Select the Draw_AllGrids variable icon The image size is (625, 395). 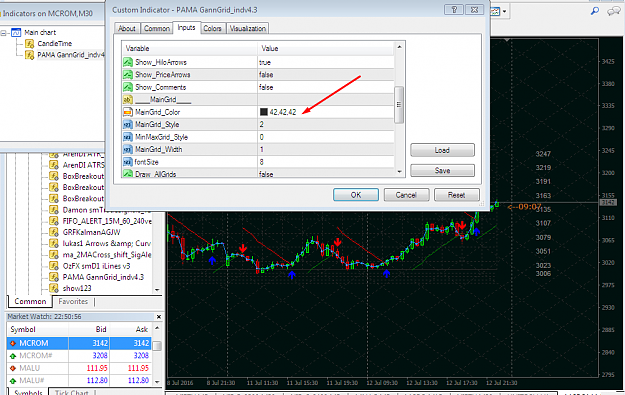click(128, 173)
